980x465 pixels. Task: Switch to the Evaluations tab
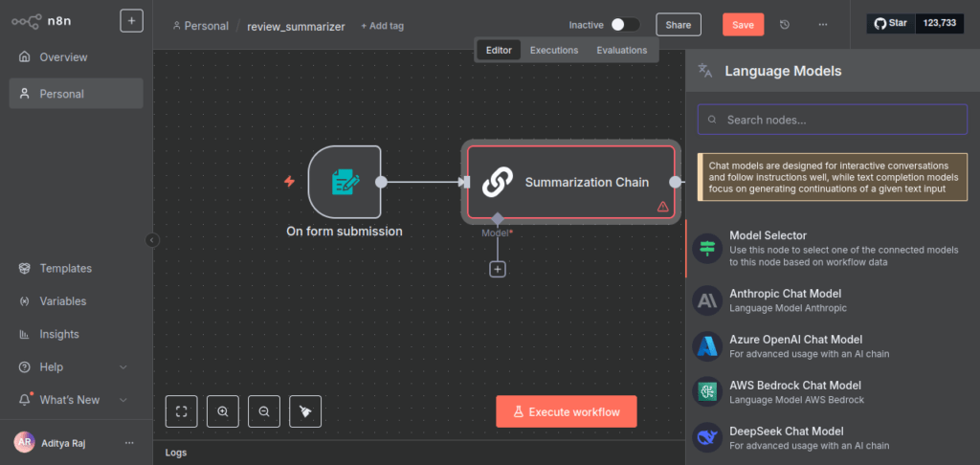[x=621, y=50]
